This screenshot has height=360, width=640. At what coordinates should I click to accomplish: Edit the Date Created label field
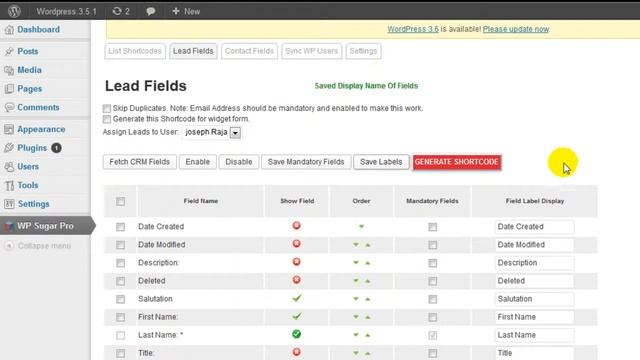pos(534,227)
